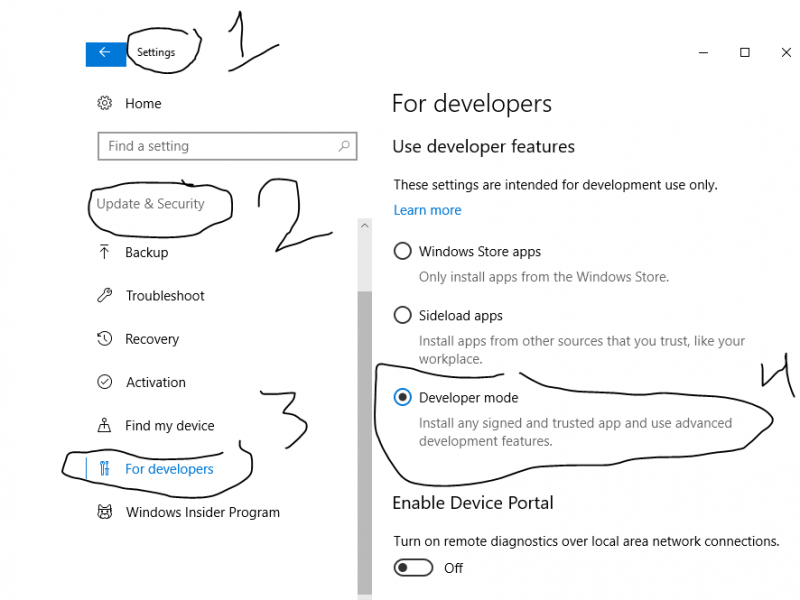The image size is (800, 600).
Task: Click the Update & Security section heading
Action: click(x=150, y=204)
